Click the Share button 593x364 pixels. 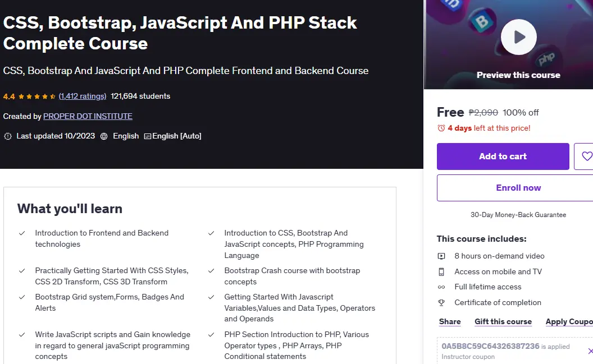click(x=450, y=322)
